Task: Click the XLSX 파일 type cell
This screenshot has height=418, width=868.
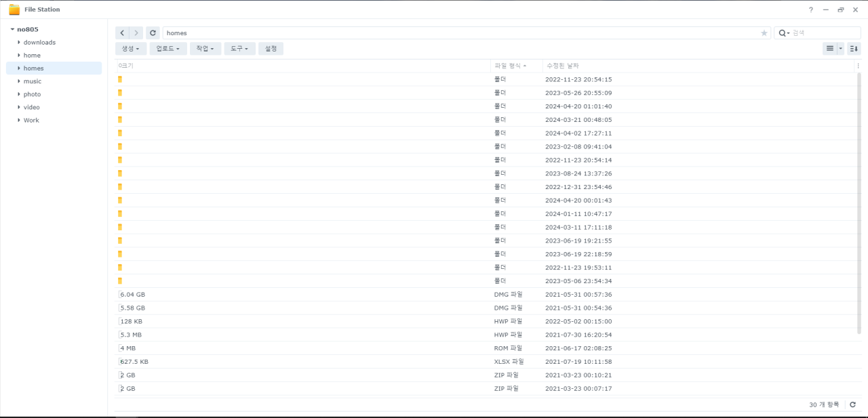Action: tap(509, 362)
